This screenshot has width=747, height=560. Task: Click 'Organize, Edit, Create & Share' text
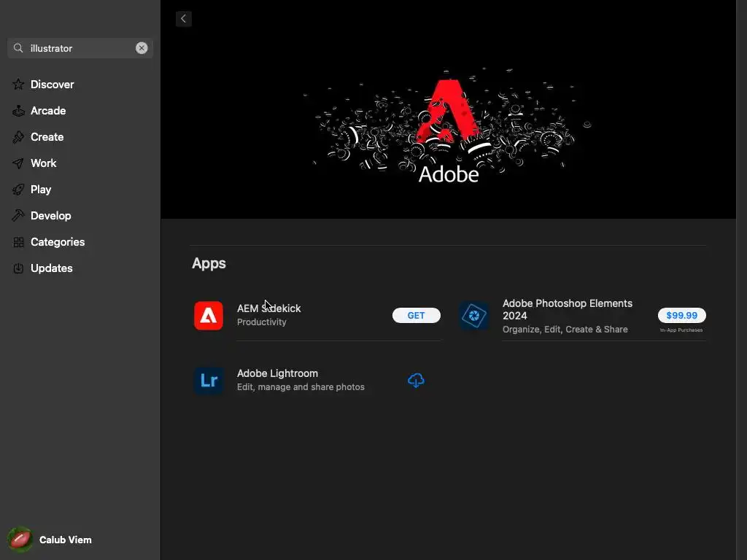point(565,330)
